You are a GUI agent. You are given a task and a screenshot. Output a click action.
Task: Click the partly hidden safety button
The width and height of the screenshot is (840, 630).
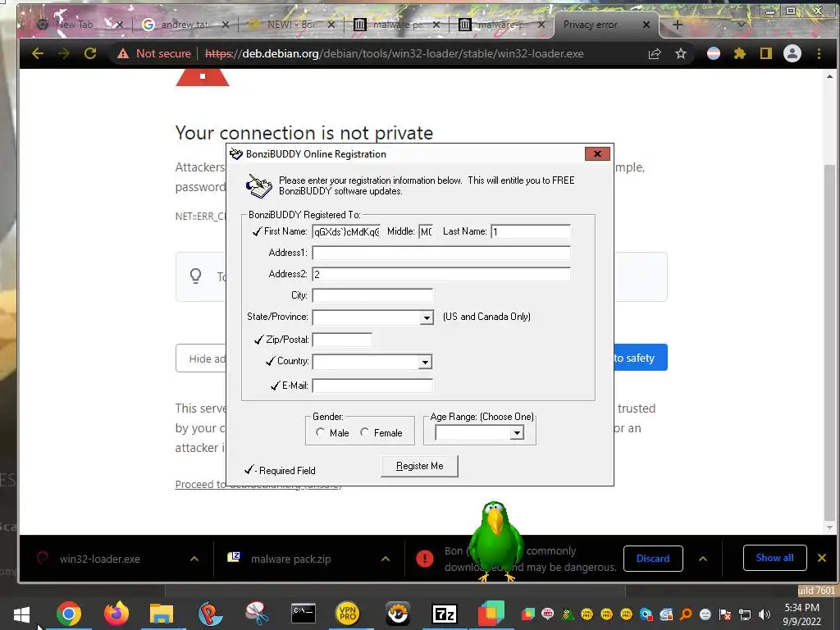coord(640,358)
